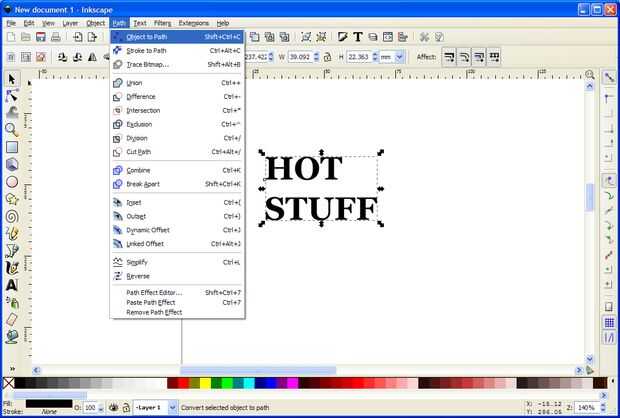Open the XML editor icon
The height and width of the screenshot is (418, 620).
(x=388, y=37)
